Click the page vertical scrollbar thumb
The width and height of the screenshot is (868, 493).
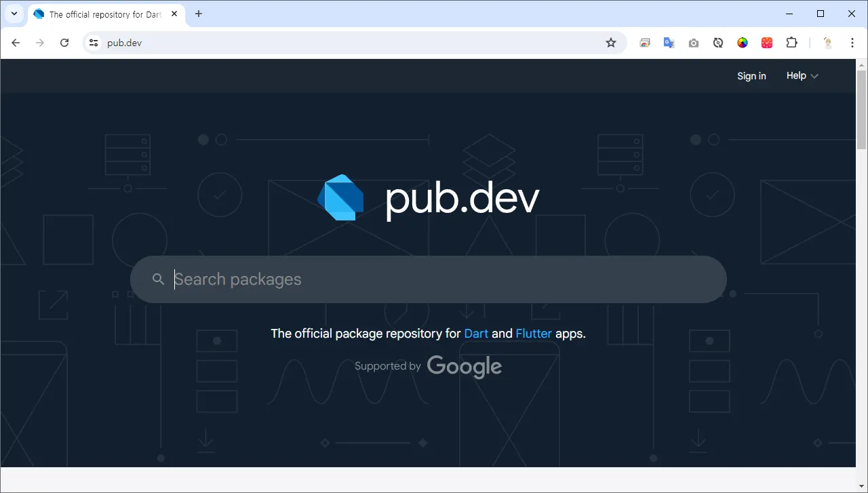[862, 109]
